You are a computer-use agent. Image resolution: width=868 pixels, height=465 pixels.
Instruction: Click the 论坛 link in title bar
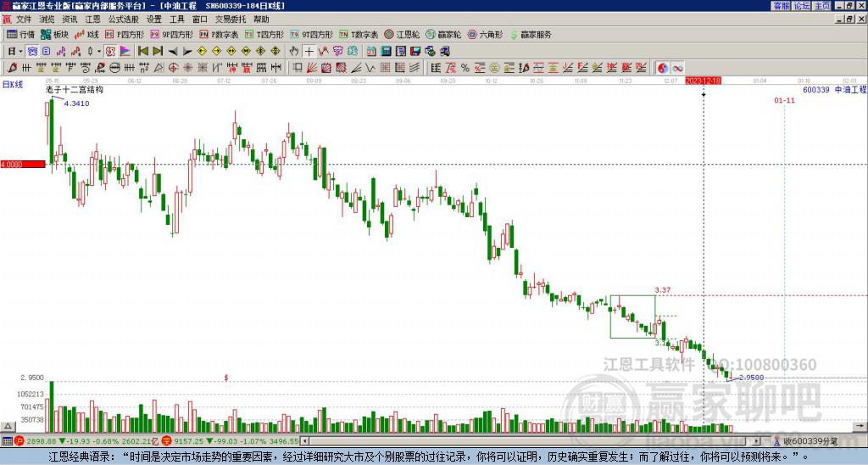(801, 6)
